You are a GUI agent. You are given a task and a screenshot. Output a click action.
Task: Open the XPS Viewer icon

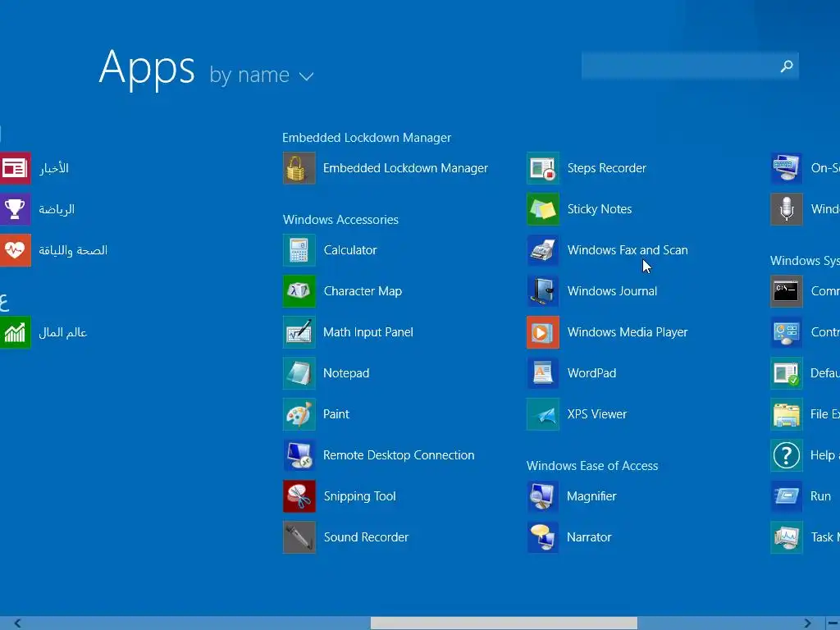(x=543, y=414)
